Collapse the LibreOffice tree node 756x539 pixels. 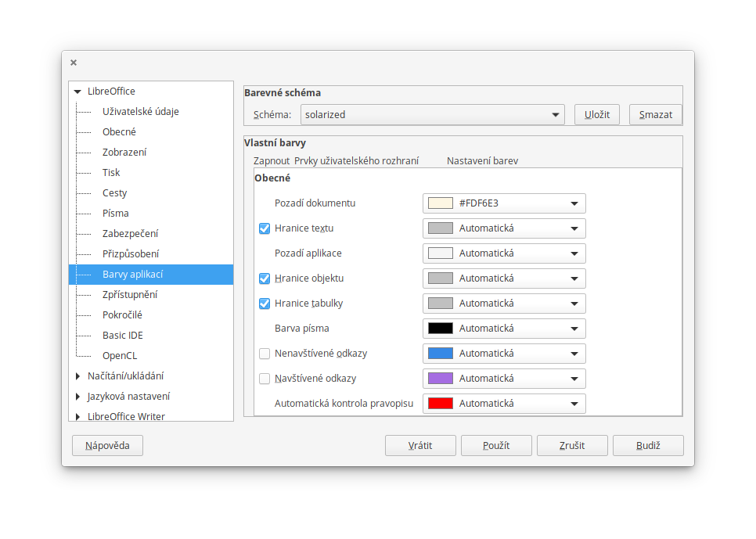(x=77, y=91)
